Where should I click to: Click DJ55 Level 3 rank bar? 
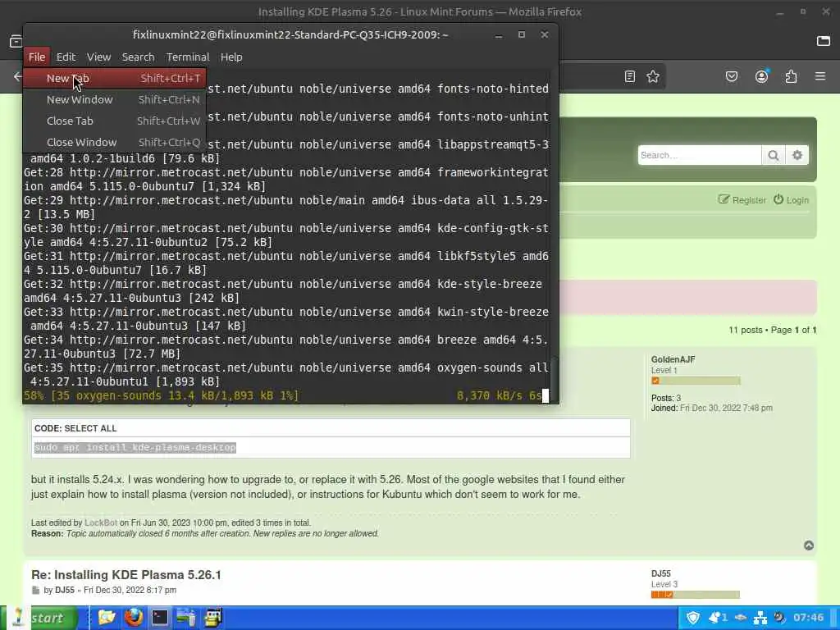[696, 595]
